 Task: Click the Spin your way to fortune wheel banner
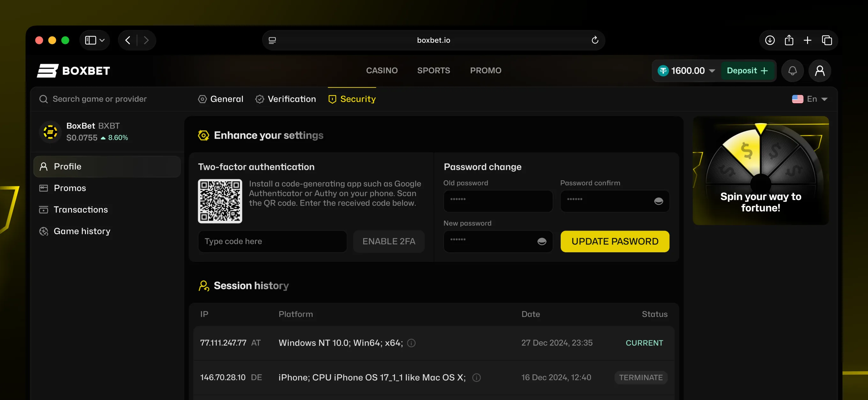pyautogui.click(x=760, y=171)
